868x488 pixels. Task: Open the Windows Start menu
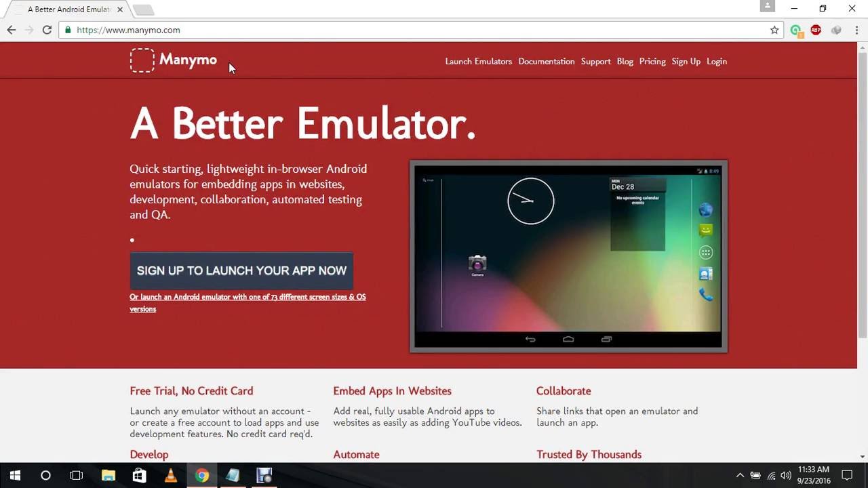coord(15,476)
